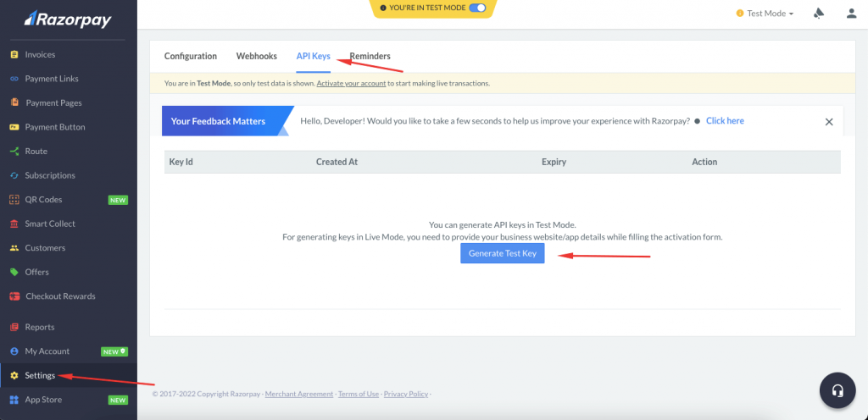Screen dimensions: 868x420
Task: Click the Subscriptions refresh icon
Action: pyautogui.click(x=14, y=176)
